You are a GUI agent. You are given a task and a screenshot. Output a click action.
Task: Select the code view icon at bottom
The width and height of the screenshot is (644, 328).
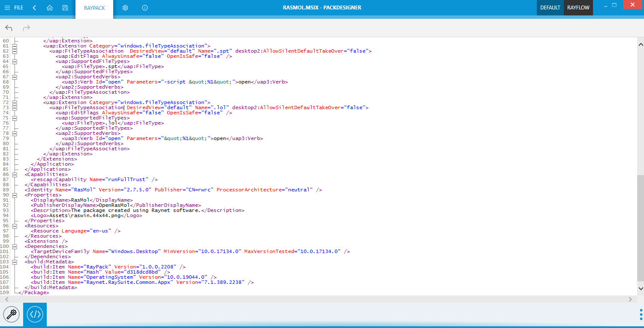[x=35, y=314]
